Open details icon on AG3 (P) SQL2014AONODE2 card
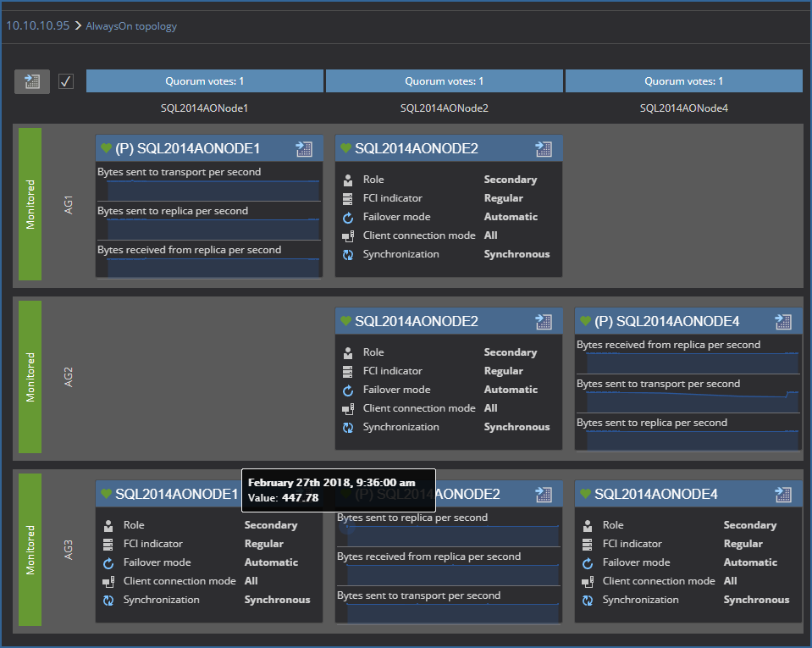The image size is (812, 648). coord(544,495)
